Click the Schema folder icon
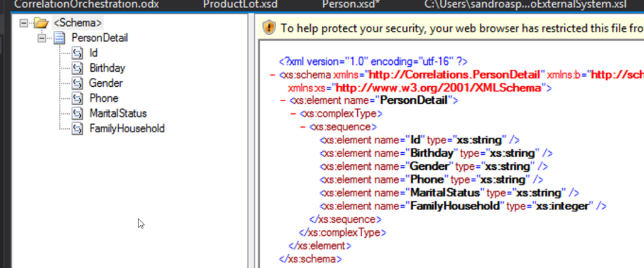 click(42, 23)
